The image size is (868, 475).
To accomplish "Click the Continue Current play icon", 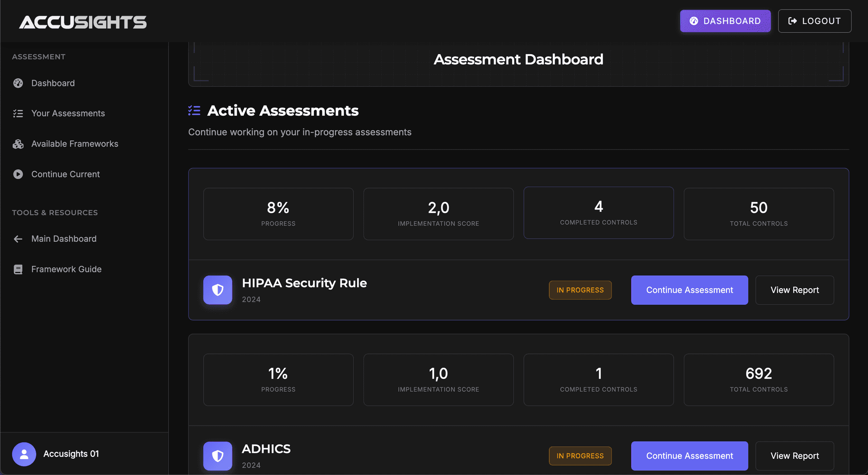I will tap(18, 174).
